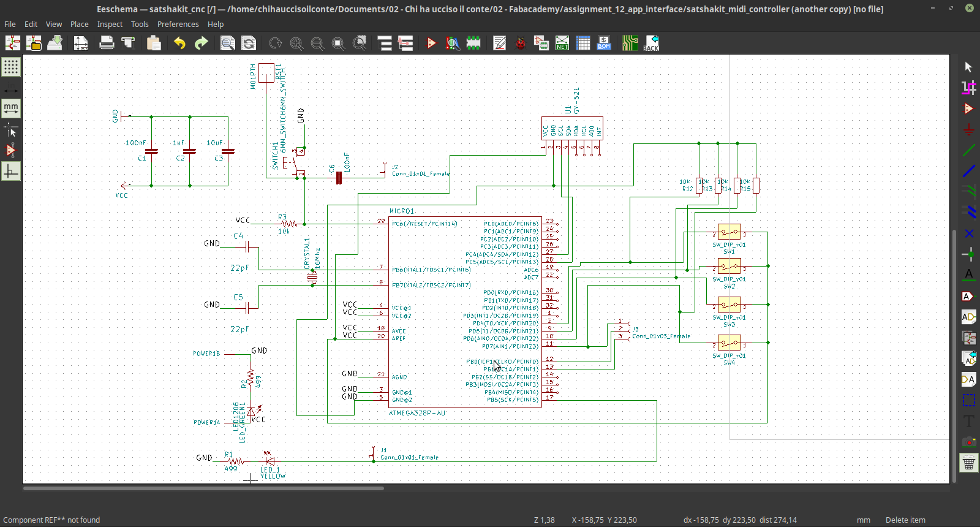Viewport: 980px width, 527px height.
Task: Click the New schematic icon
Action: (13, 43)
